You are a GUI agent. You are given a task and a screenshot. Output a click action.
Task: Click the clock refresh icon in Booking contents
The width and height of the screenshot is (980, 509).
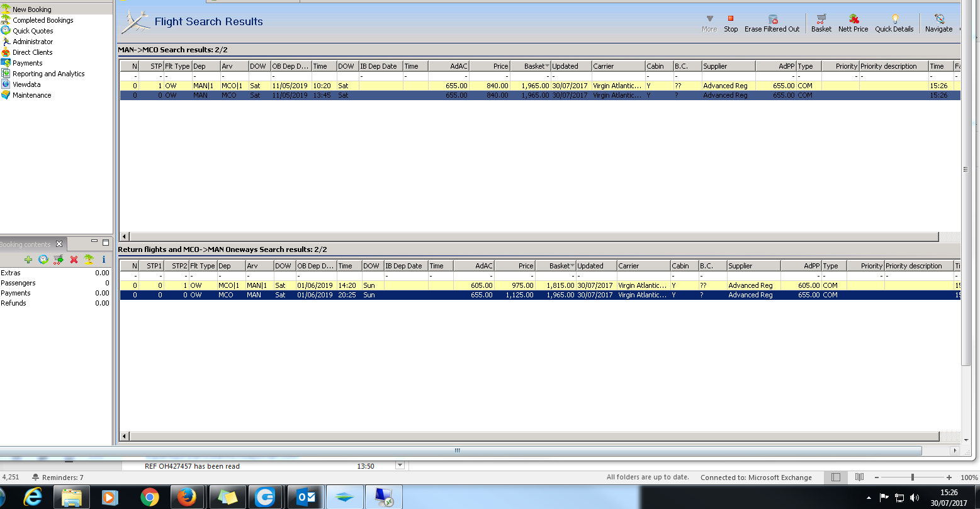pos(43,260)
